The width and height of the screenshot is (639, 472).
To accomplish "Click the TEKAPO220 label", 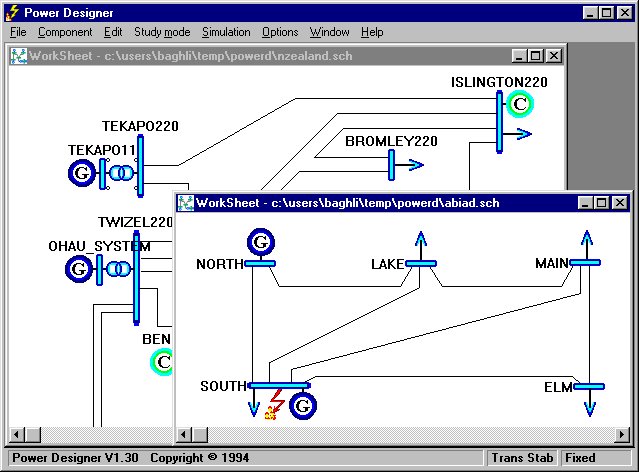I will [x=140, y=126].
